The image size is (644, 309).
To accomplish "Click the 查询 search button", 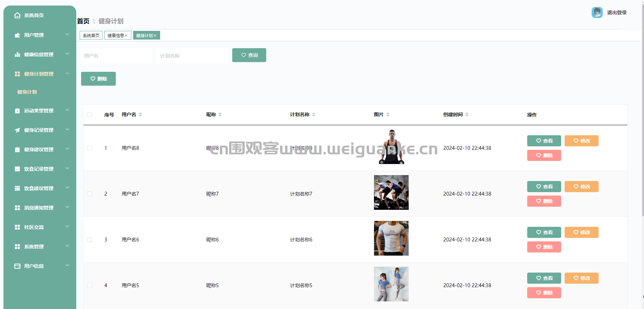I will (x=249, y=55).
